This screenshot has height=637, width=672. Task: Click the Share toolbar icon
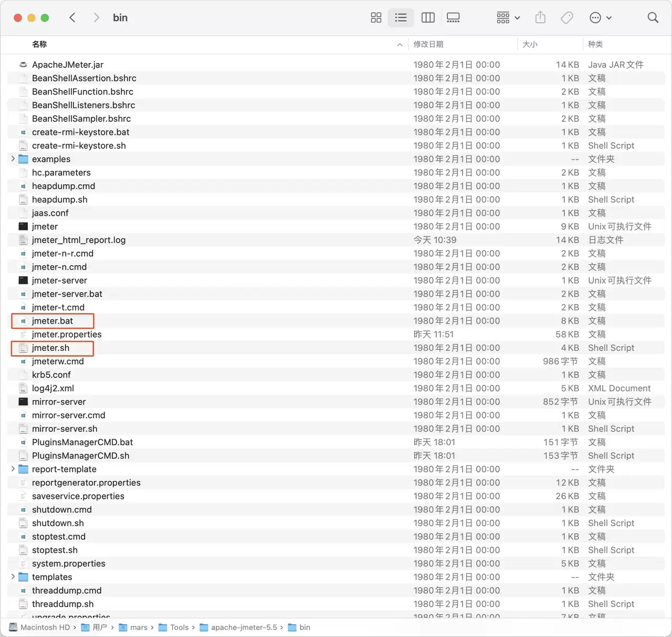pyautogui.click(x=540, y=18)
